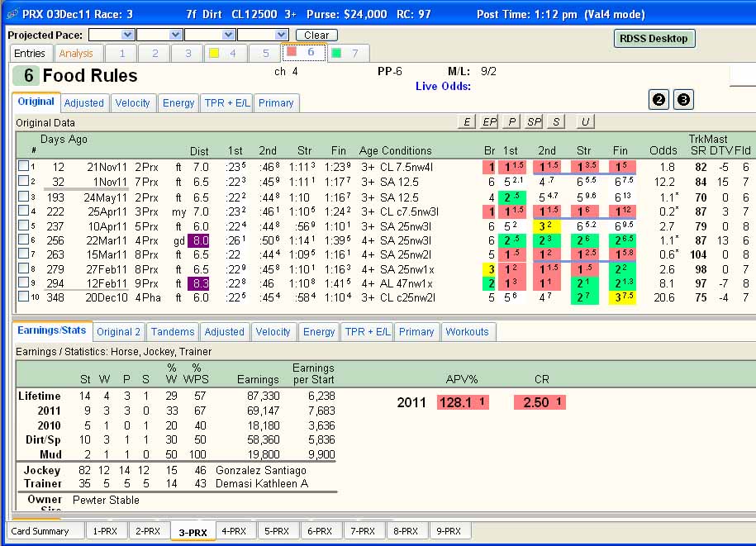This screenshot has height=546, width=756.
Task: Click the purple 8.0 distance cell
Action: 198,240
